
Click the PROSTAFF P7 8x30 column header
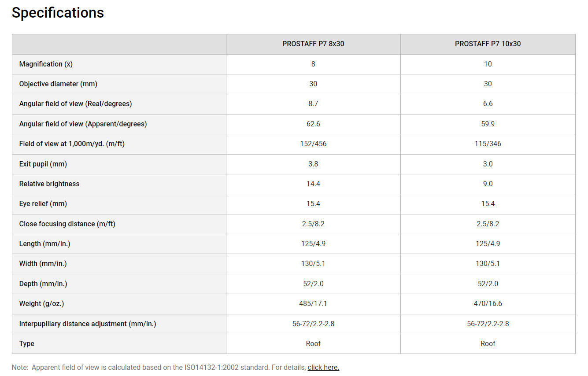click(x=313, y=44)
